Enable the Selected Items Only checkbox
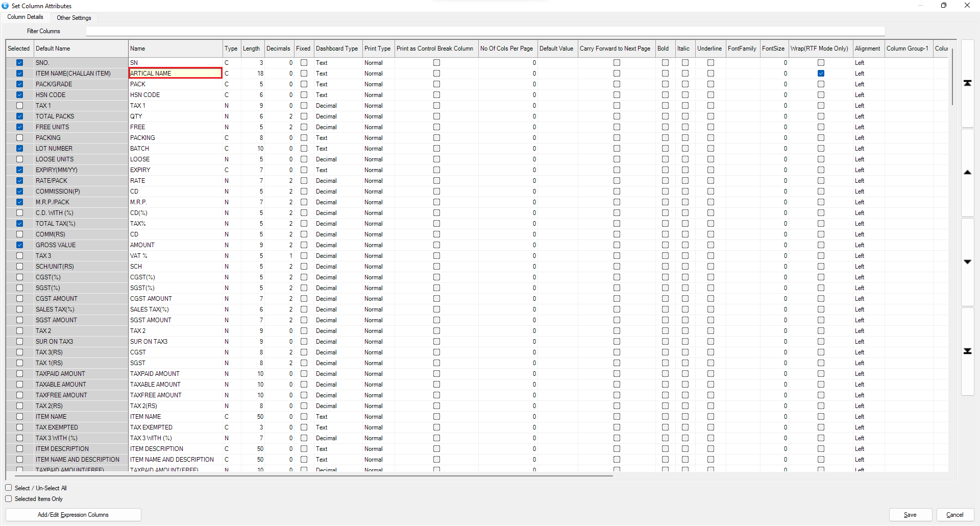980x526 pixels. [x=9, y=499]
